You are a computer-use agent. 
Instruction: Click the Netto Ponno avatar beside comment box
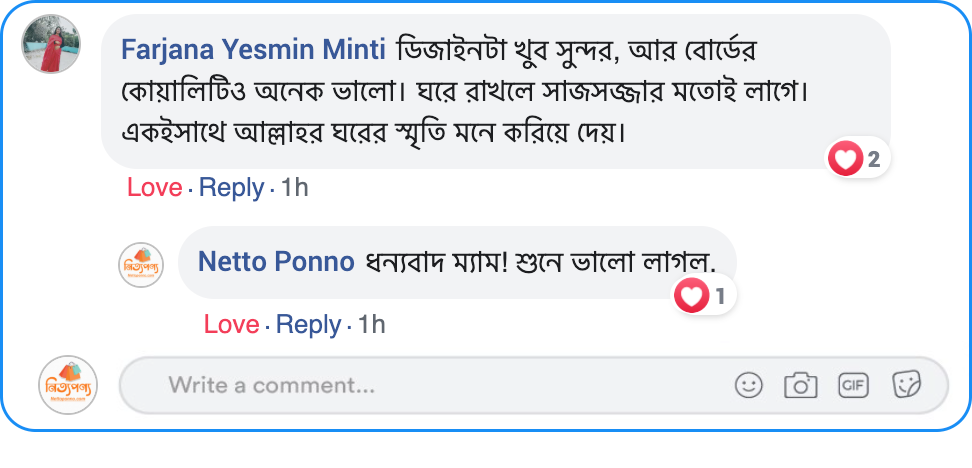point(69,385)
